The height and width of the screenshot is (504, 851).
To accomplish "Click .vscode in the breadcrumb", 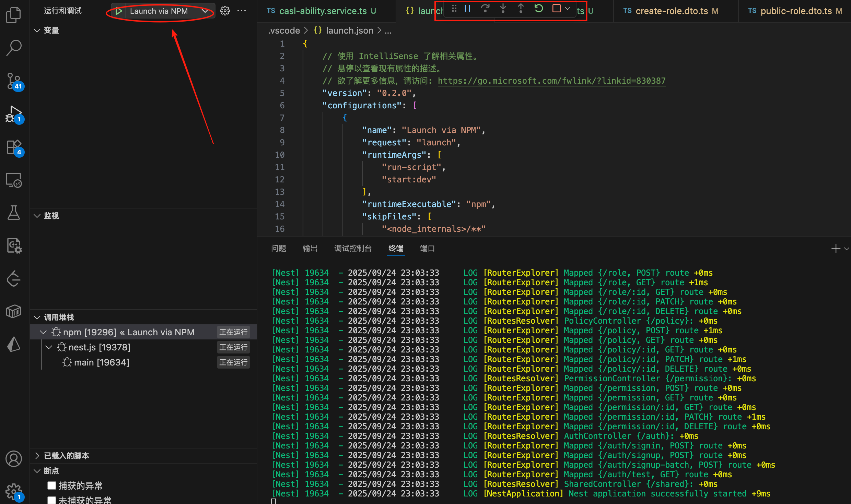I will [284, 31].
